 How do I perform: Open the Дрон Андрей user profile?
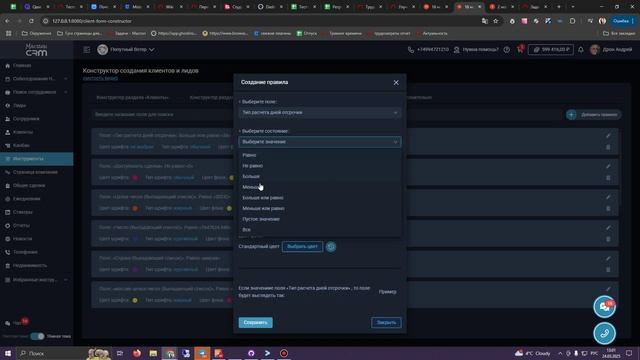pyautogui.click(x=611, y=50)
